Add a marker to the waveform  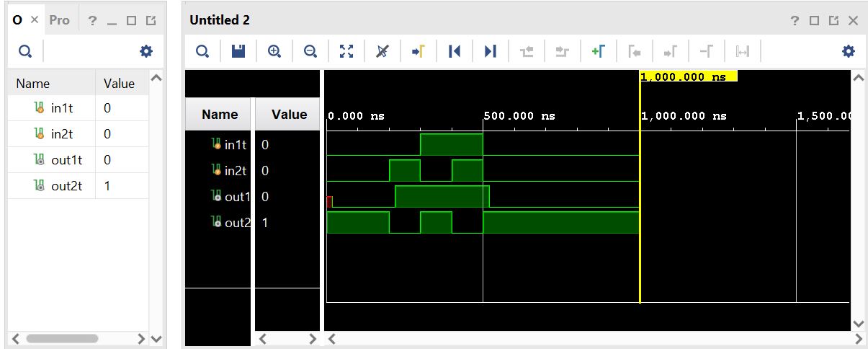click(599, 51)
